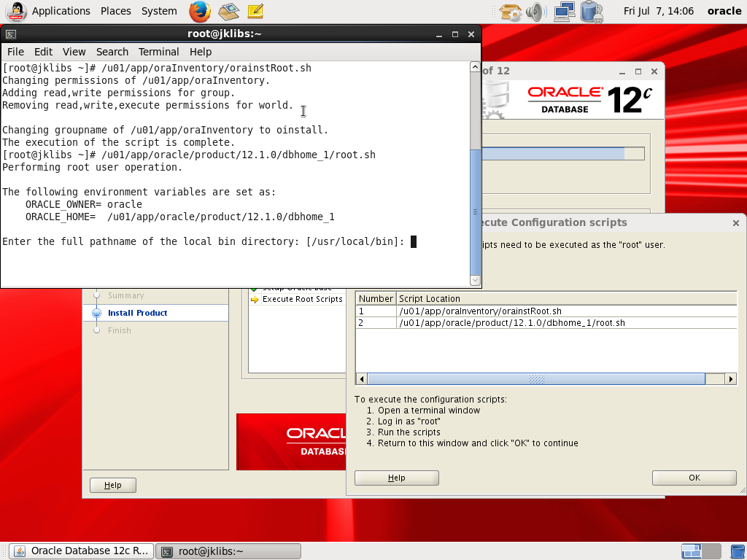Open the Terminal menu in the menu bar
This screenshot has height=560, width=747.
tap(158, 52)
